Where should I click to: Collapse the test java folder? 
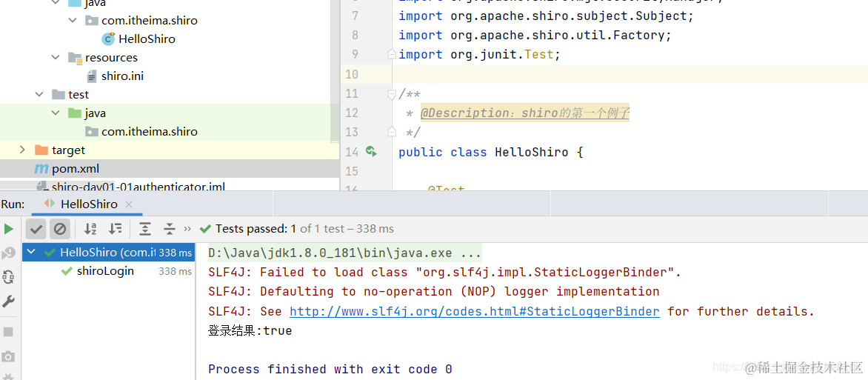pos(56,113)
